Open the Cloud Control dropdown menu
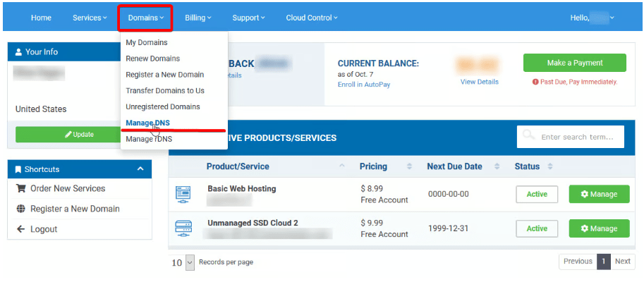Image resolution: width=644 pixels, height=282 pixels. coord(311,18)
